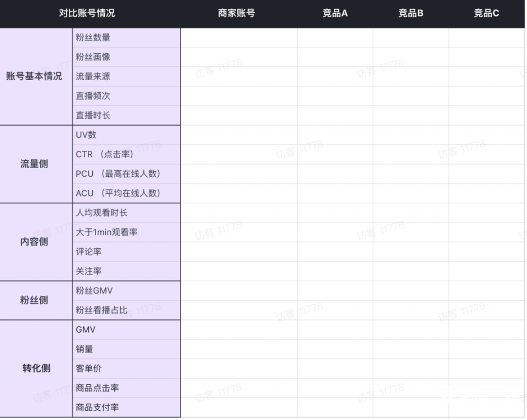Click 商家账号 cell in the 粉丝数量 row
527x420 pixels.
[239, 38]
